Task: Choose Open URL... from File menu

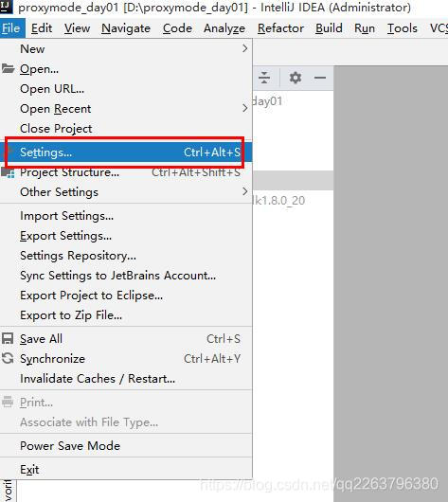Action: (126, 89)
